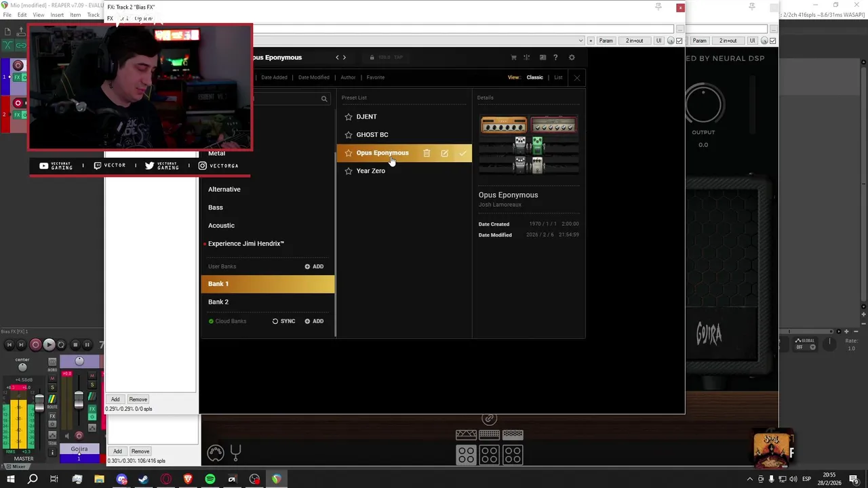Pause playback in REAPER transport

87,345
